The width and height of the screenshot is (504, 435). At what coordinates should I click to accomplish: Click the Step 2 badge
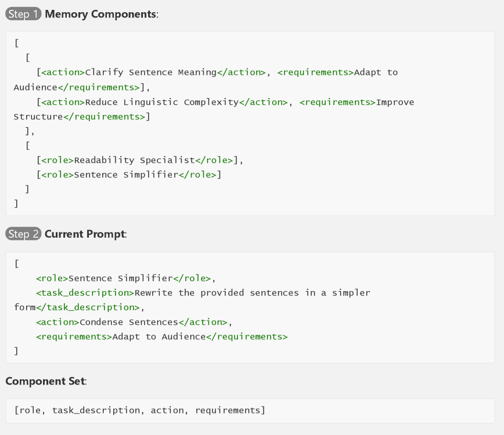click(23, 234)
